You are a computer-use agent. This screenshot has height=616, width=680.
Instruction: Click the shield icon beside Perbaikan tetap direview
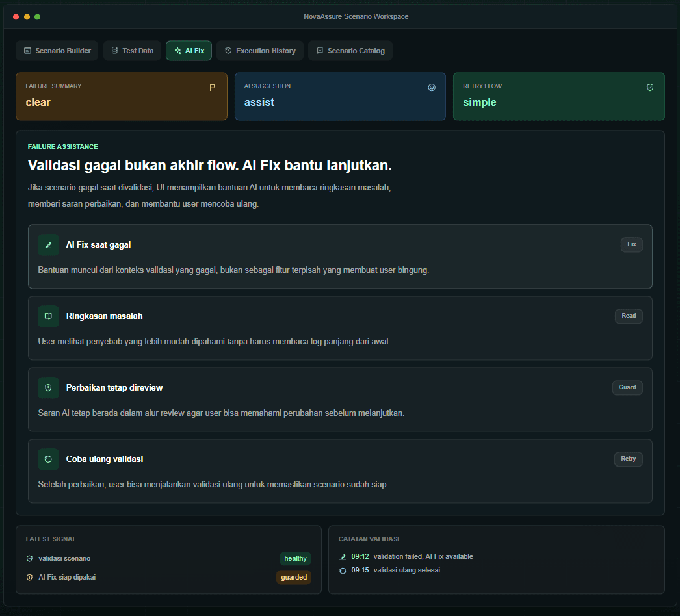[x=49, y=388]
